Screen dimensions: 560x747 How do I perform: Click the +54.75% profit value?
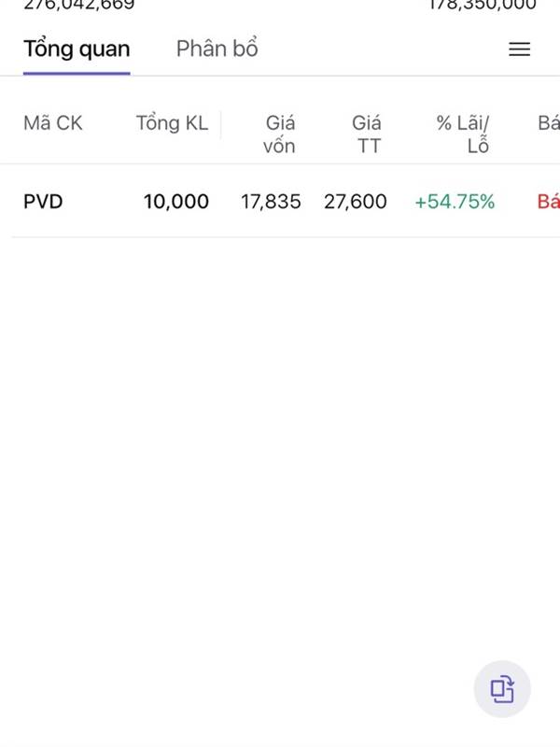(455, 201)
